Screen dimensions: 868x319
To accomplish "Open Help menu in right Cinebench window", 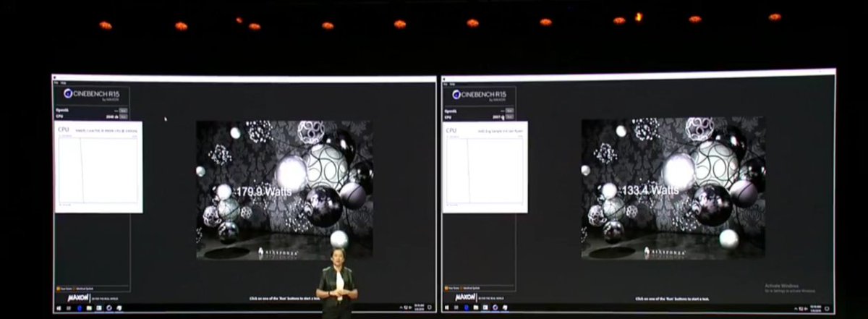I will click(x=453, y=84).
